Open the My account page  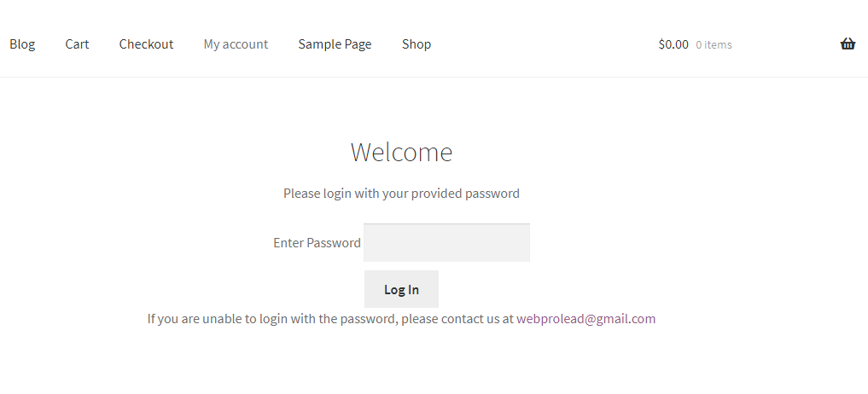click(x=236, y=44)
